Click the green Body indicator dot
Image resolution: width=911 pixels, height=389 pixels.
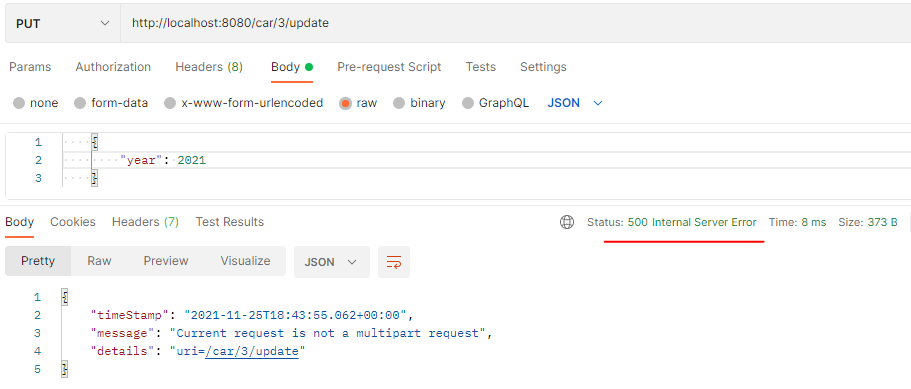pos(309,67)
